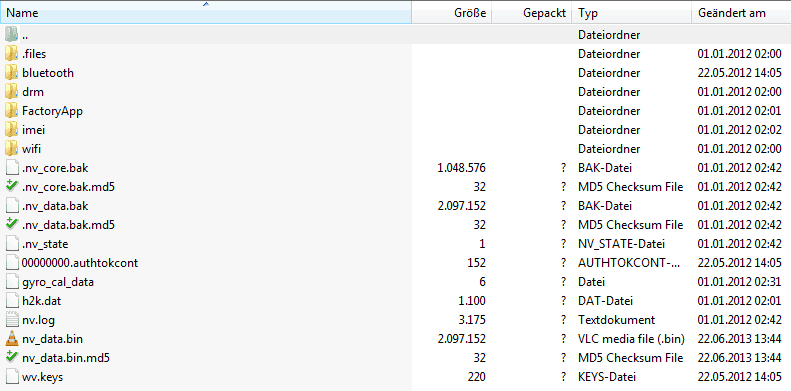Click the .nv_core.bak.md5 checksum icon

11,187
